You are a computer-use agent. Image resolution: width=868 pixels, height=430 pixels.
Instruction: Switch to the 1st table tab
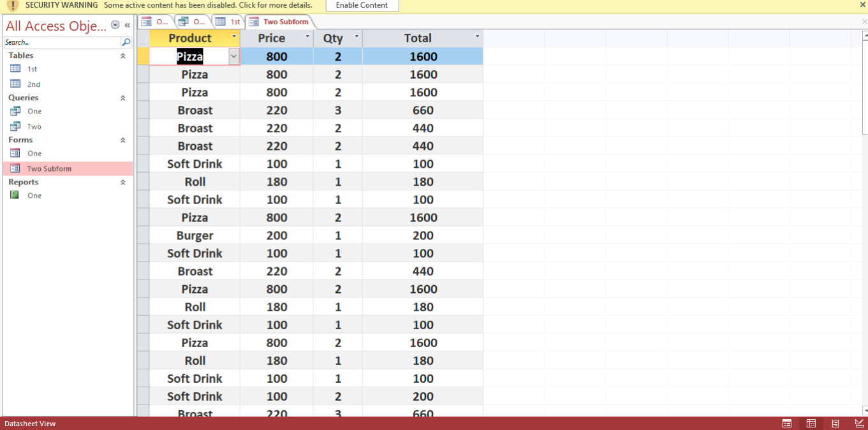coord(228,22)
